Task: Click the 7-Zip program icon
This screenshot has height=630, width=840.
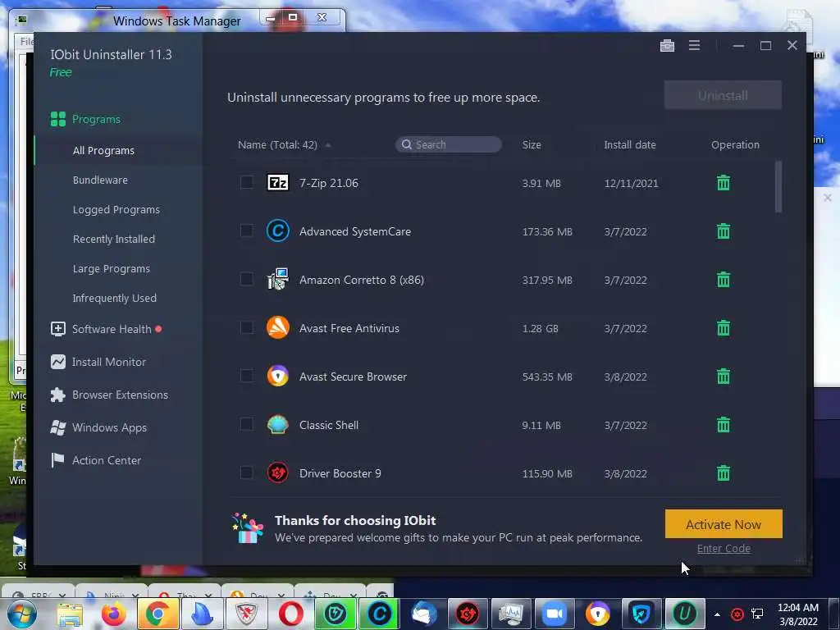Action: 277,183
